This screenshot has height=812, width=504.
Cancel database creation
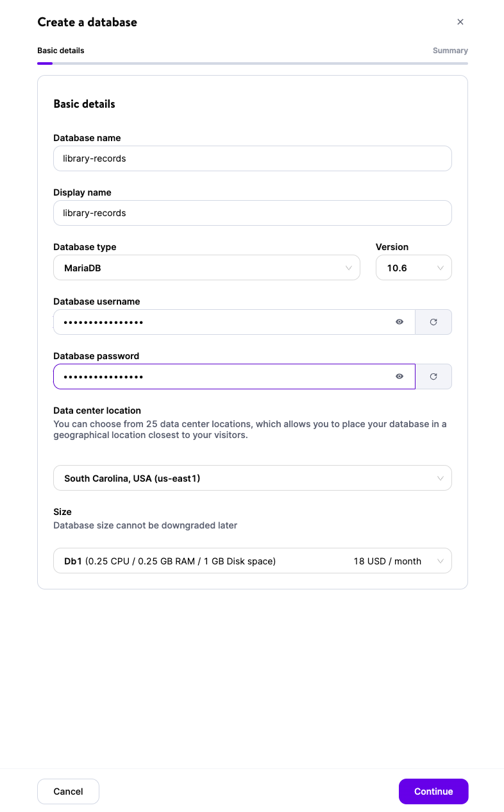(x=68, y=791)
